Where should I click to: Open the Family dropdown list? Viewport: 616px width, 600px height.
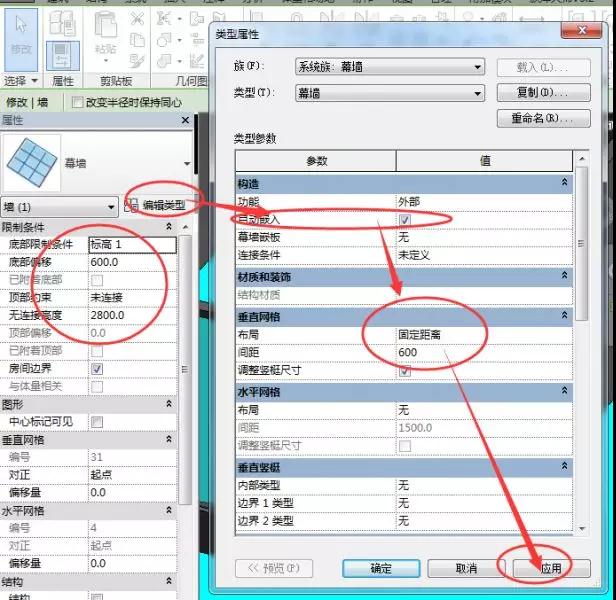[x=390, y=67]
